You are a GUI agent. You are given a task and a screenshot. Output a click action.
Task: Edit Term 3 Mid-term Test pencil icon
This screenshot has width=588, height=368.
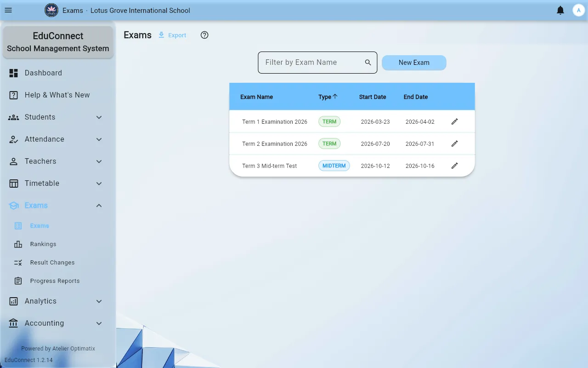click(x=455, y=166)
